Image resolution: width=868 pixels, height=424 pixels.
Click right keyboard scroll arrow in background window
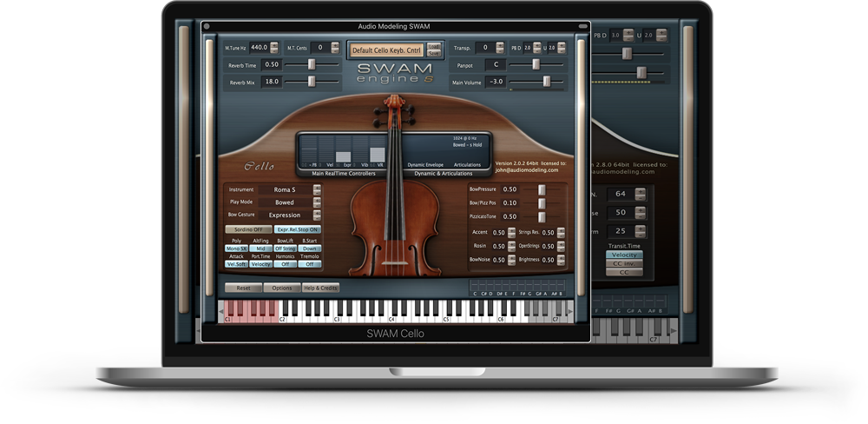click(674, 331)
